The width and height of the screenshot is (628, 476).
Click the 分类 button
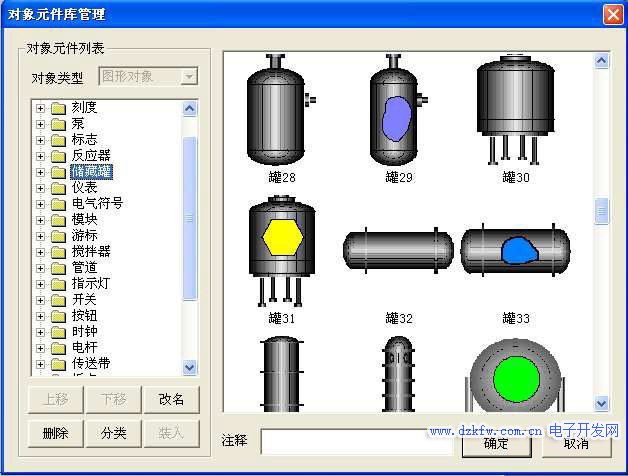click(x=113, y=433)
